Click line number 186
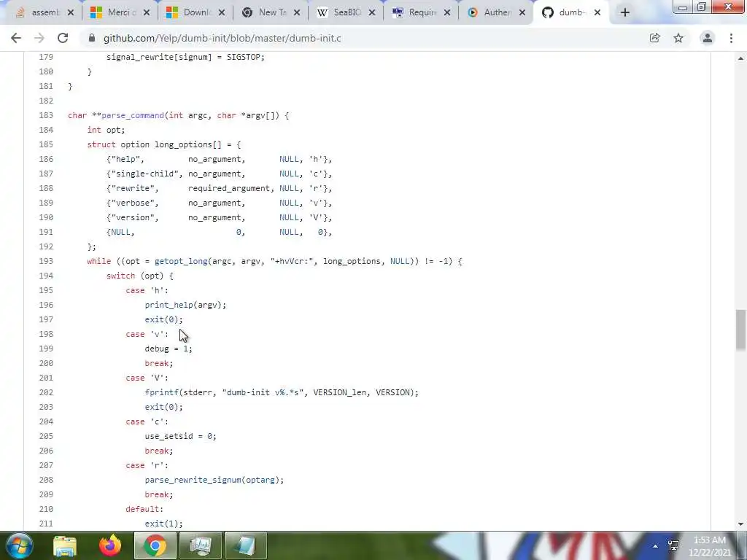This screenshot has width=747, height=560. [x=46, y=159]
